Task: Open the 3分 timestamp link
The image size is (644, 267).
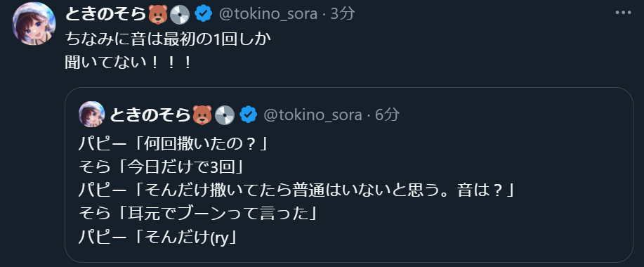Action: (x=343, y=14)
